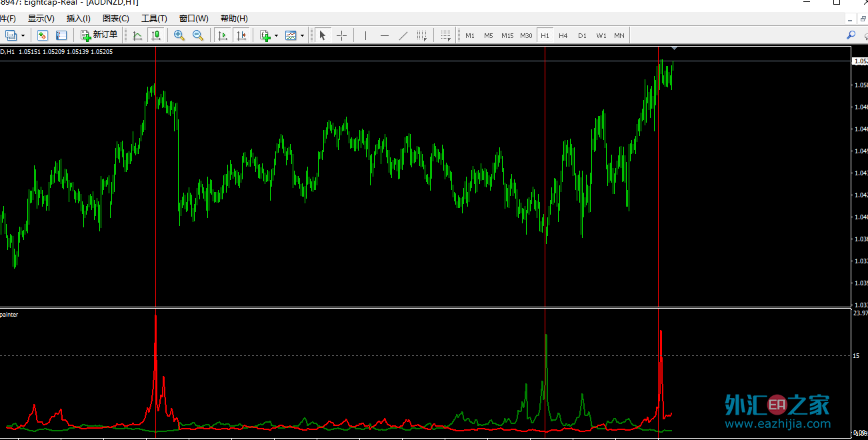The width and height of the screenshot is (868, 440).
Task: Expand the indicators dropdown arrow
Action: (277, 35)
